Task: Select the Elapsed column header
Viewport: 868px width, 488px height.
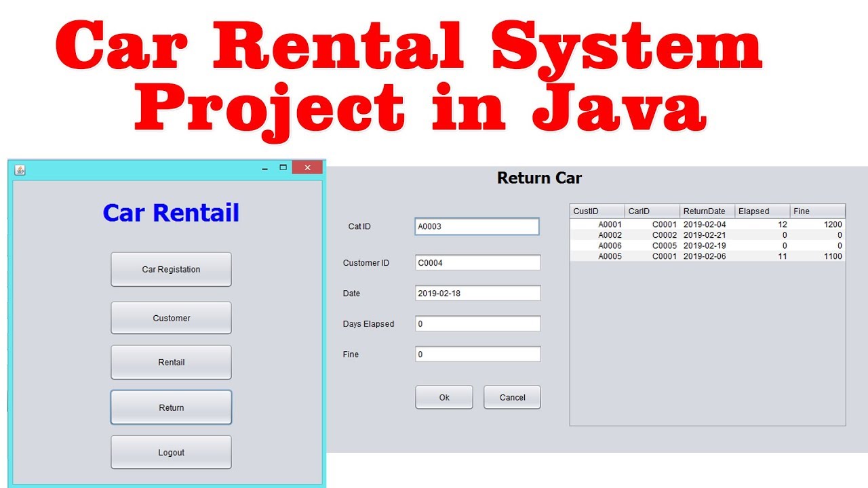Action: coord(763,211)
